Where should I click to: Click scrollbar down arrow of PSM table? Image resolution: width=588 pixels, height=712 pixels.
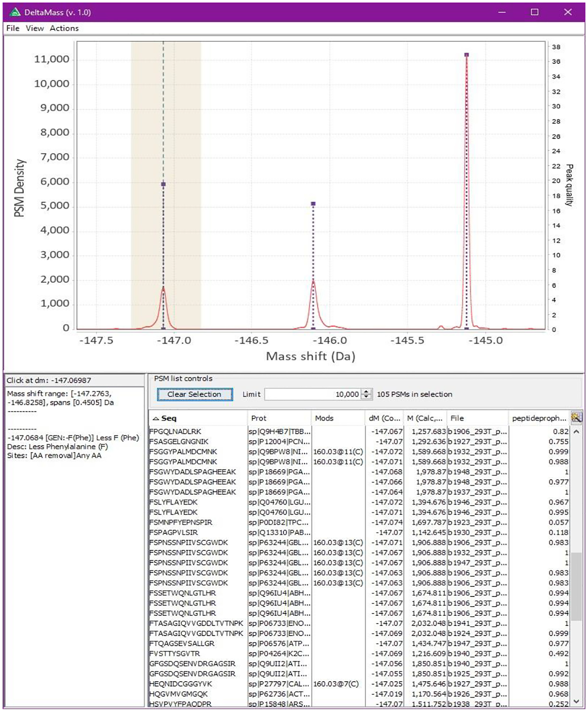coord(577,701)
